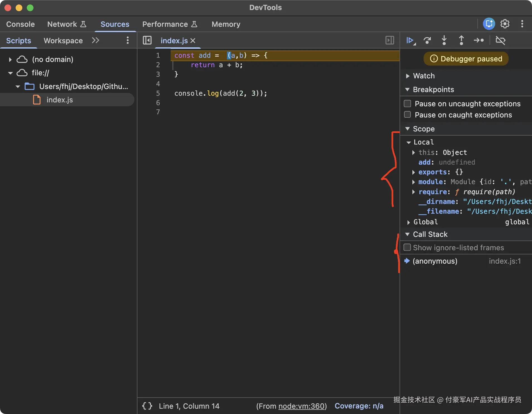Click the __dirname scope variable

click(475, 202)
